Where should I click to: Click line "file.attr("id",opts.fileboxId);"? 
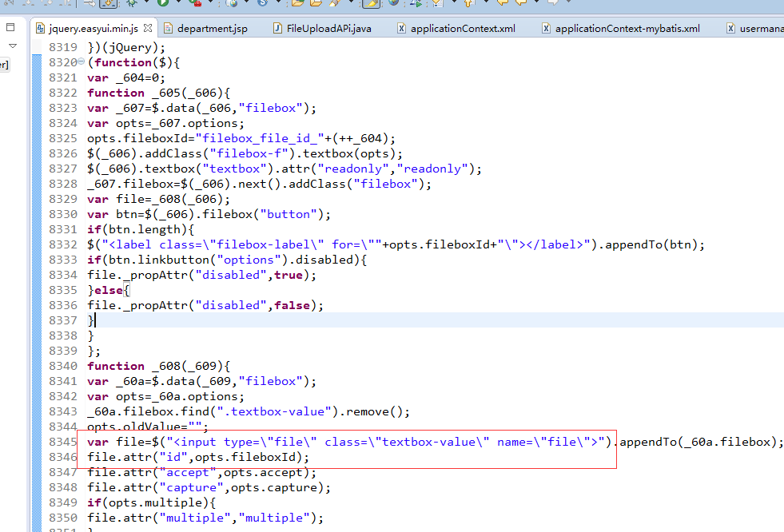[x=198, y=457]
